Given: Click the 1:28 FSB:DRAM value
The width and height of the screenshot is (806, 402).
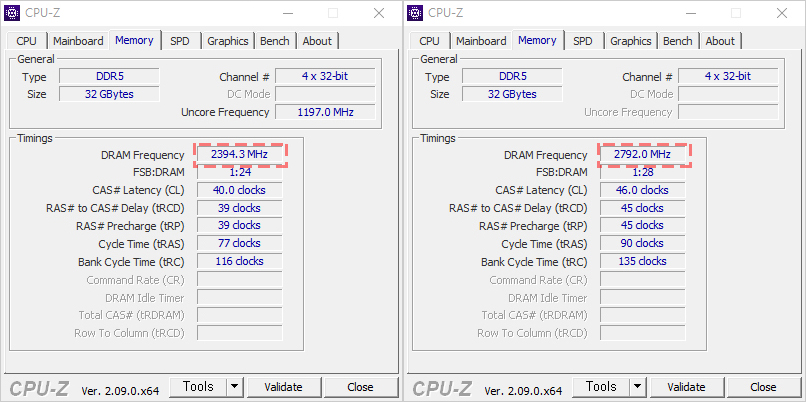Looking at the screenshot, I should pyautogui.click(x=643, y=172).
